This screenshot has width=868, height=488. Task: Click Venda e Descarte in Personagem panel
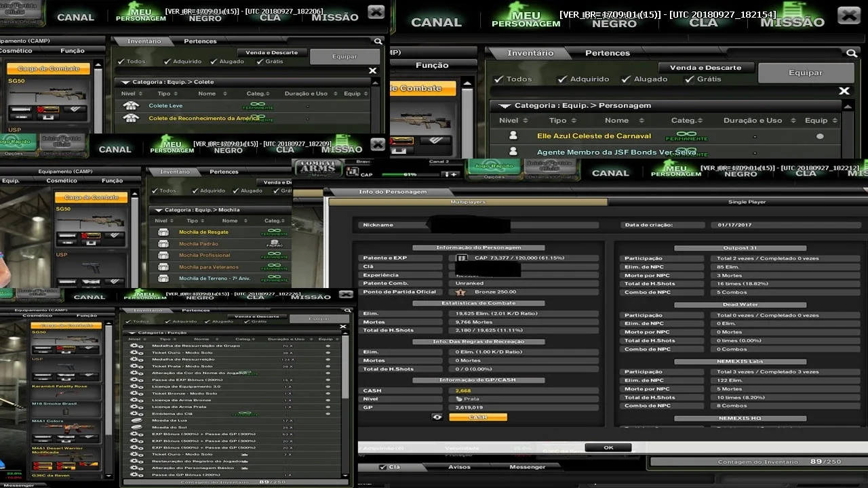[x=705, y=68]
